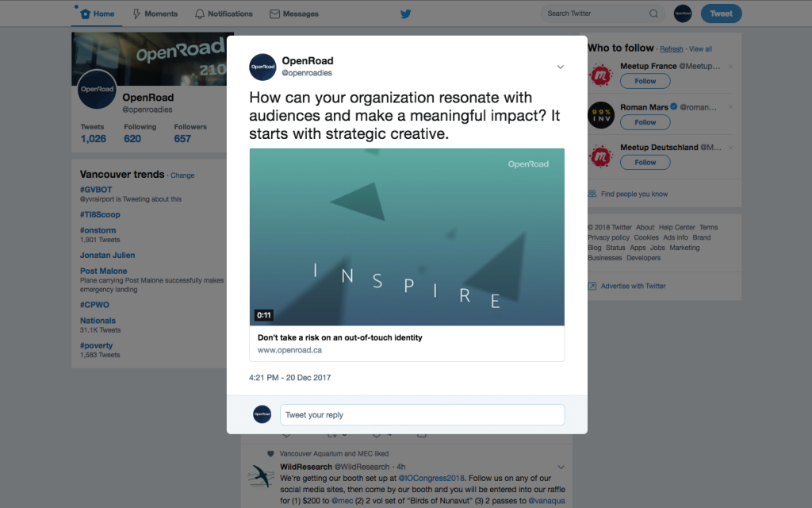Open the Cookies footer link

645,237
